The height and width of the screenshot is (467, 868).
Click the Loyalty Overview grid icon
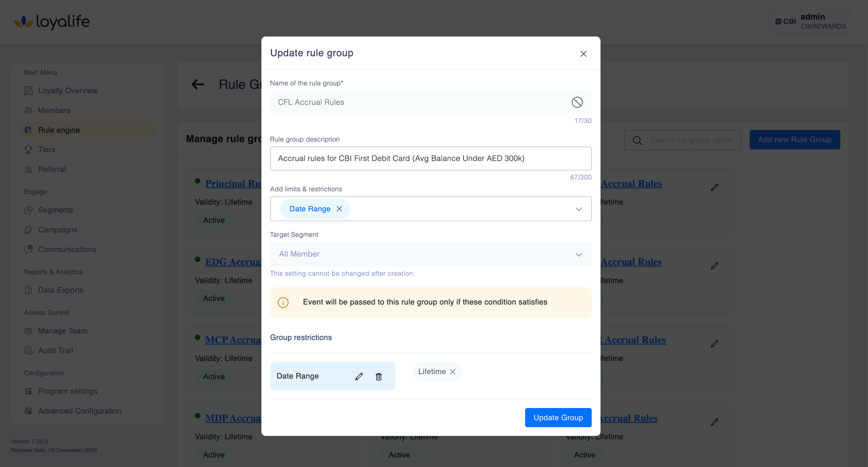coord(28,91)
